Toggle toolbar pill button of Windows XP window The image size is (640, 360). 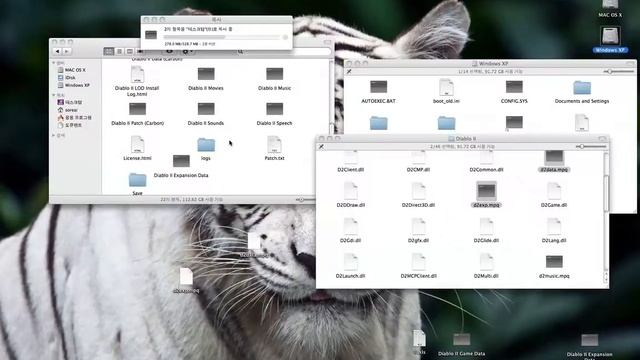click(x=630, y=64)
